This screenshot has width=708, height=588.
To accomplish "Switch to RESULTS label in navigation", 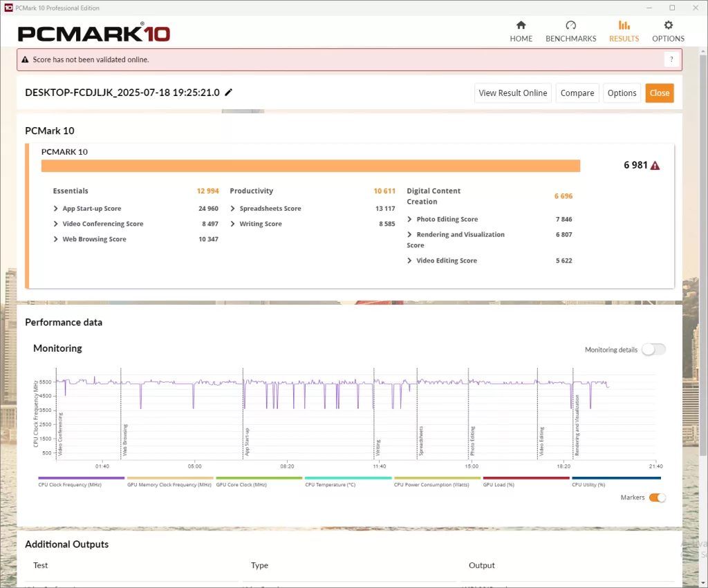I will pos(624,39).
